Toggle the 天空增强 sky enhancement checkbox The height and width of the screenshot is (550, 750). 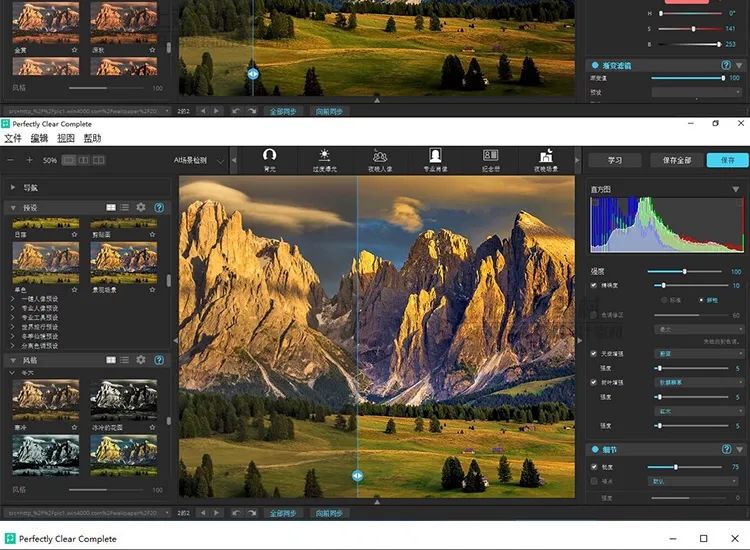pyautogui.click(x=594, y=353)
